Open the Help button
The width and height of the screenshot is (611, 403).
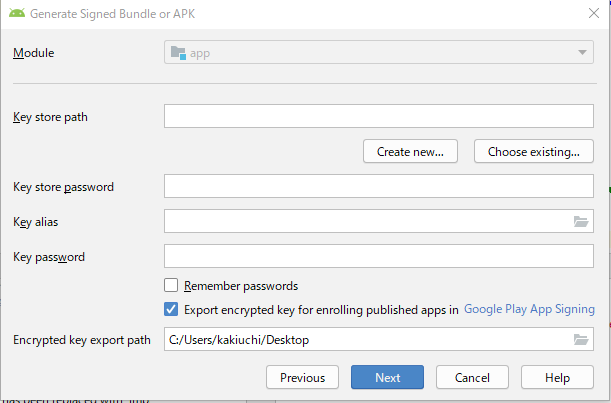click(x=557, y=378)
